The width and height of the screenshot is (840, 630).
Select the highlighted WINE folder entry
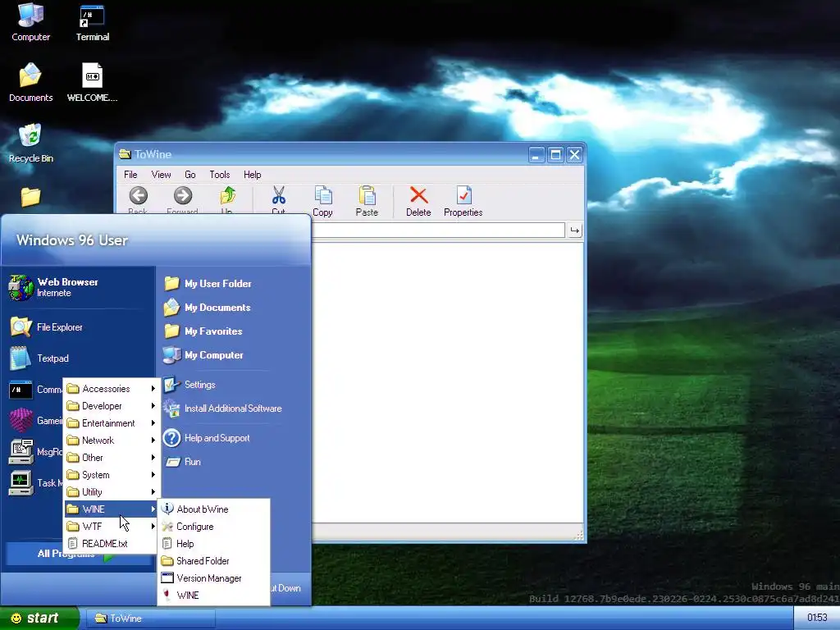click(x=111, y=509)
